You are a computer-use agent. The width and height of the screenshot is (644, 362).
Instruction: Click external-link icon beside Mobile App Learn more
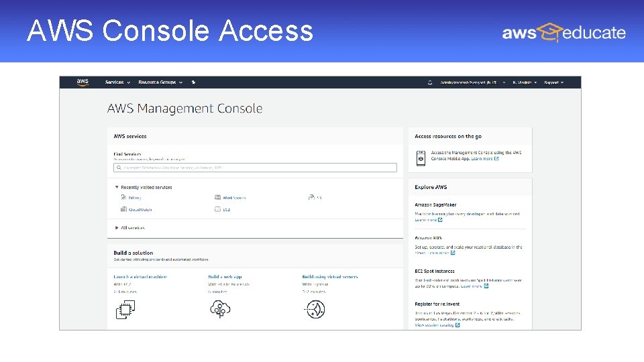(x=496, y=158)
